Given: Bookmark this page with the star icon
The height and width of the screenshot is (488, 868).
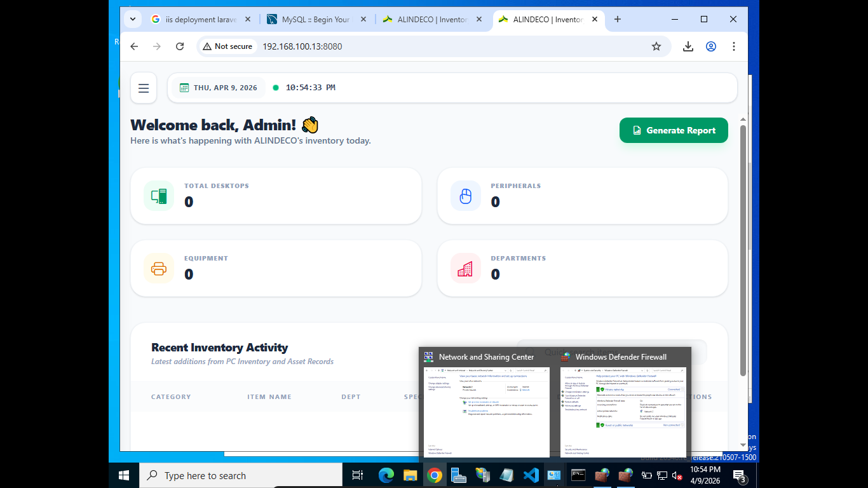Looking at the screenshot, I should 656,46.
